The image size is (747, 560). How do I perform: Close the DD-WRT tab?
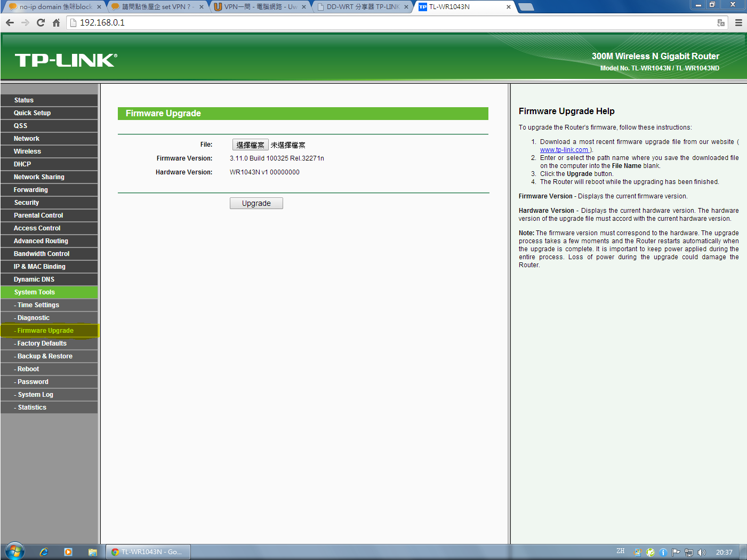(x=406, y=7)
